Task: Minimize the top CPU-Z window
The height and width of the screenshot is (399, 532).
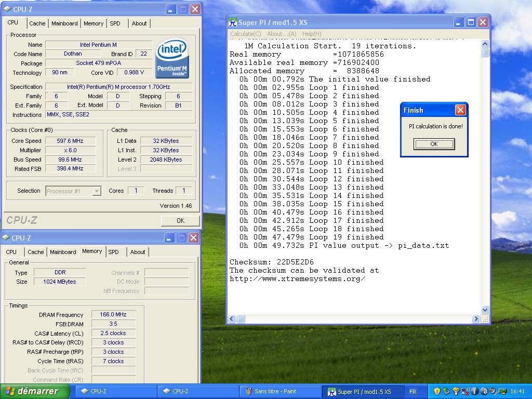Action: tap(170, 9)
